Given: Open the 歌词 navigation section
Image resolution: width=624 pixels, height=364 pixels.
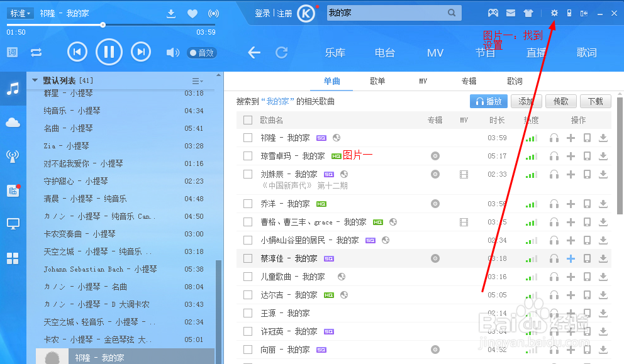Looking at the screenshot, I should click(586, 53).
